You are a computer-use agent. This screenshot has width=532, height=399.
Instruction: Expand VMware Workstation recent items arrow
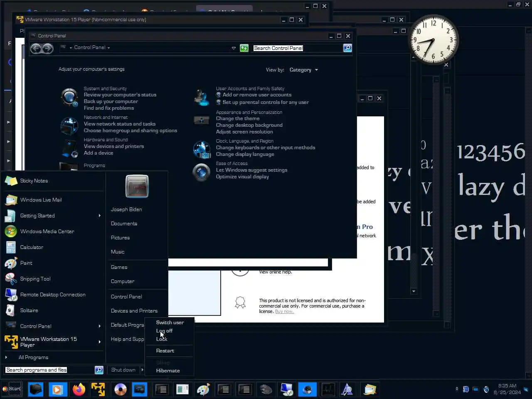coord(99,342)
